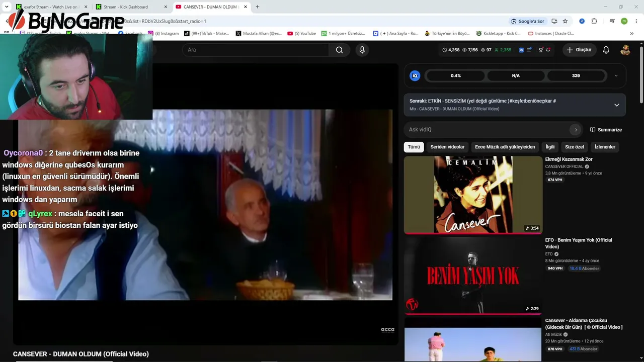Click the vidIQ trophy icon in the header
The image size is (644, 362).
(541, 50)
